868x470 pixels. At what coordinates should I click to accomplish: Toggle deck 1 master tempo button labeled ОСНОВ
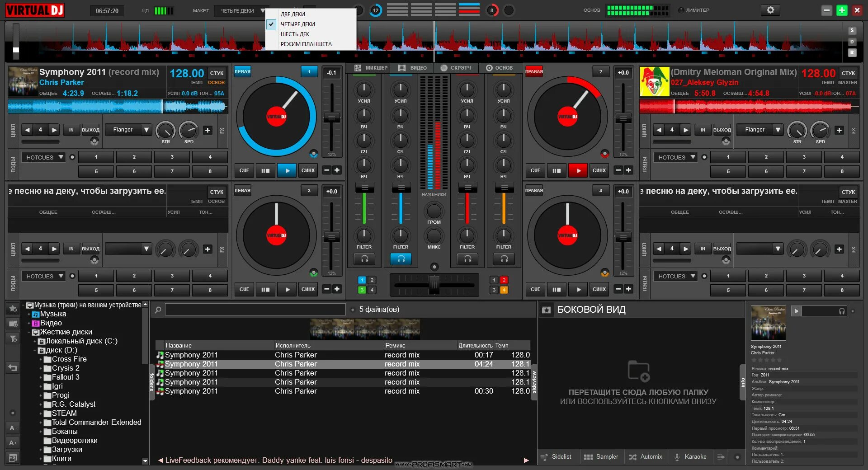point(216,83)
